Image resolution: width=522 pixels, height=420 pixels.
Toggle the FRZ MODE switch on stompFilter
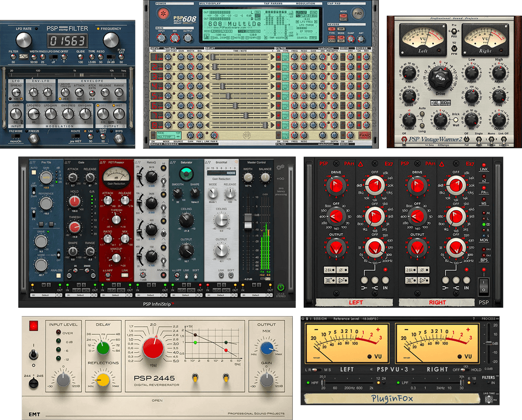[15, 136]
